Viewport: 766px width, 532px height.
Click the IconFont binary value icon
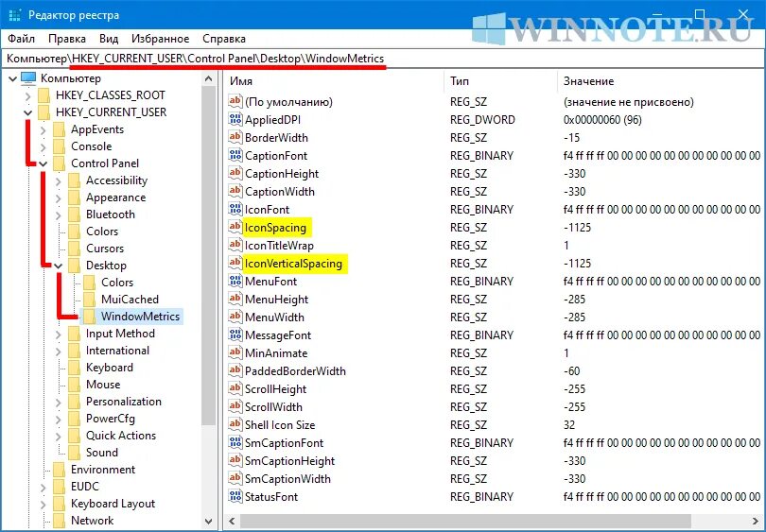pyautogui.click(x=235, y=210)
